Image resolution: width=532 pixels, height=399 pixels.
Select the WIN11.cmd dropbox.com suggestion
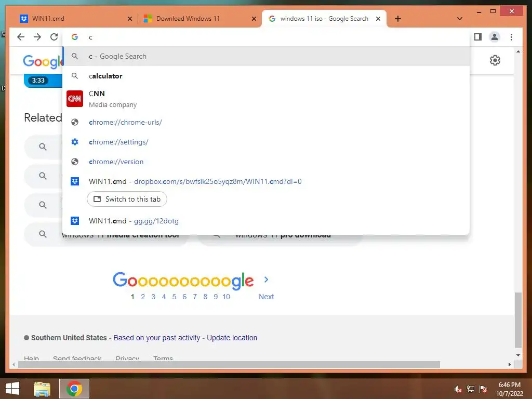pyautogui.click(x=266, y=181)
